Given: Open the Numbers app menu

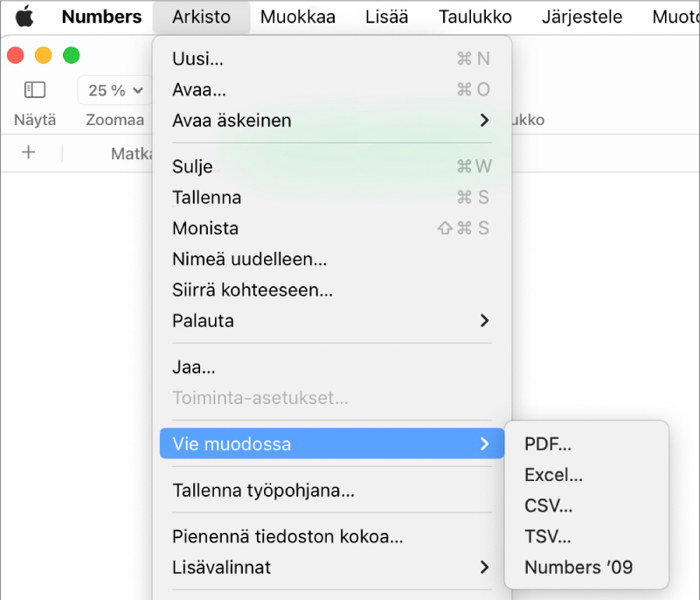Looking at the screenshot, I should (x=101, y=17).
